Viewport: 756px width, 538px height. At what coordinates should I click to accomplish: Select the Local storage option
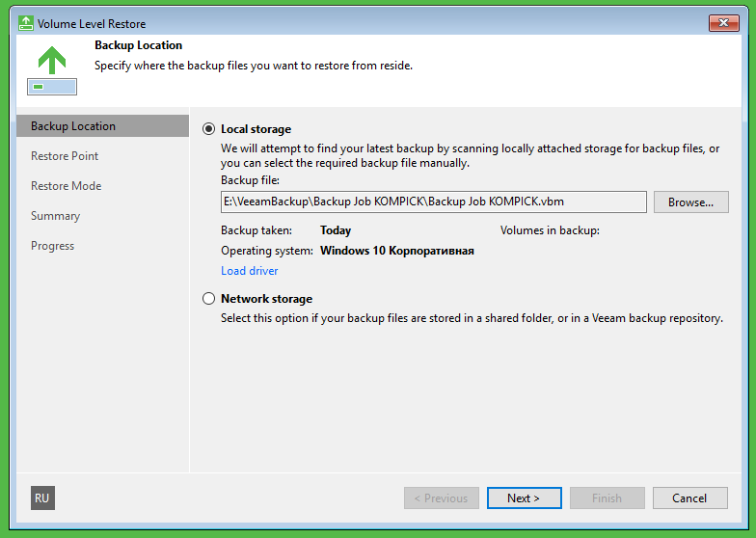(209, 129)
